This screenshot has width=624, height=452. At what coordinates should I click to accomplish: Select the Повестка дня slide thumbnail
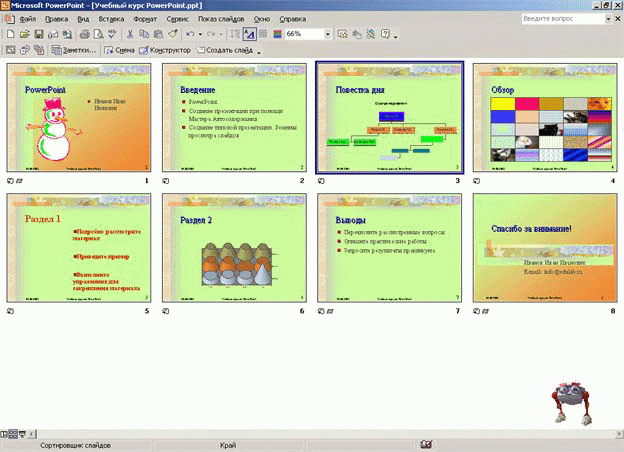point(390,117)
